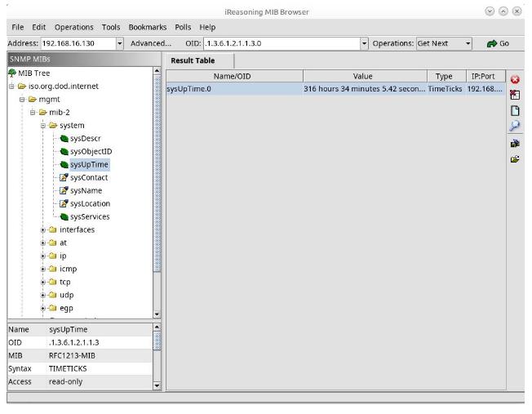Select the sysLocation tree item label
This screenshot has width=532, height=414.
[x=91, y=204]
